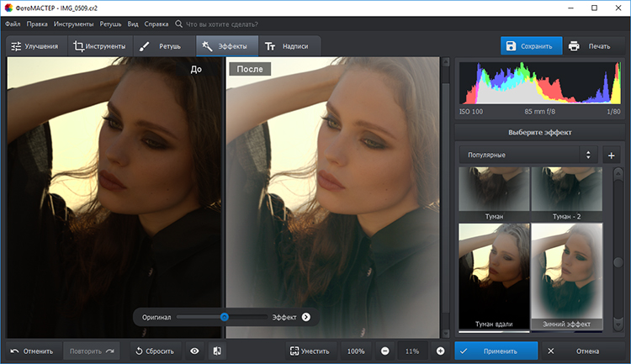Click the Оригинал–Эффект slider handle

click(225, 317)
